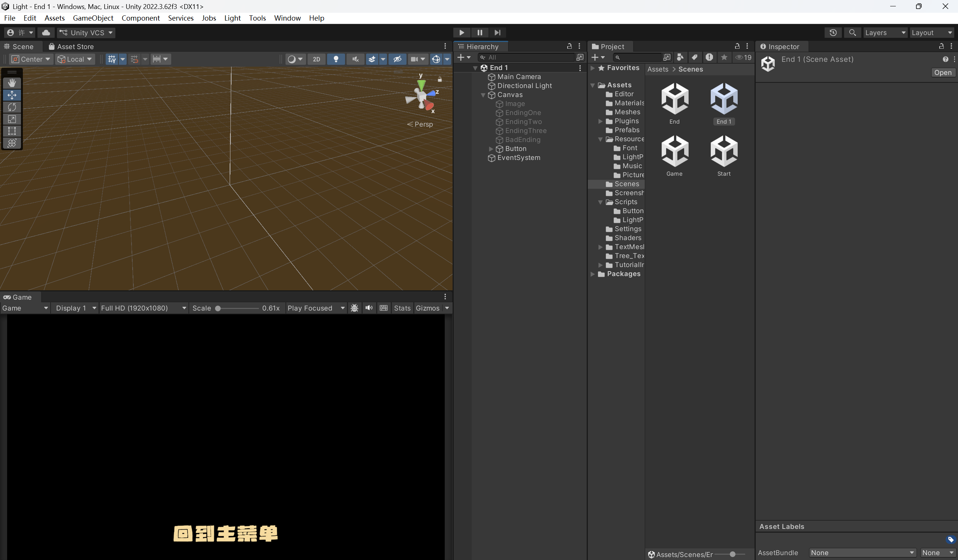Open the Layers dropdown

point(885,33)
